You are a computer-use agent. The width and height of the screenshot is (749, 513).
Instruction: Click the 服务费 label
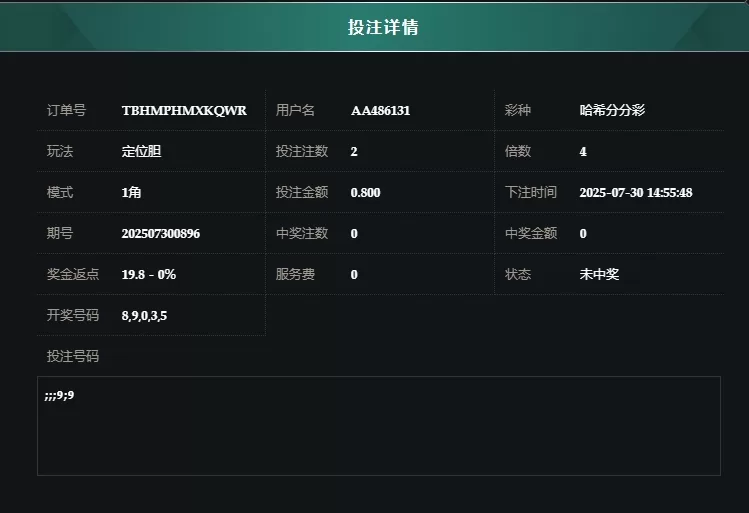(x=295, y=274)
